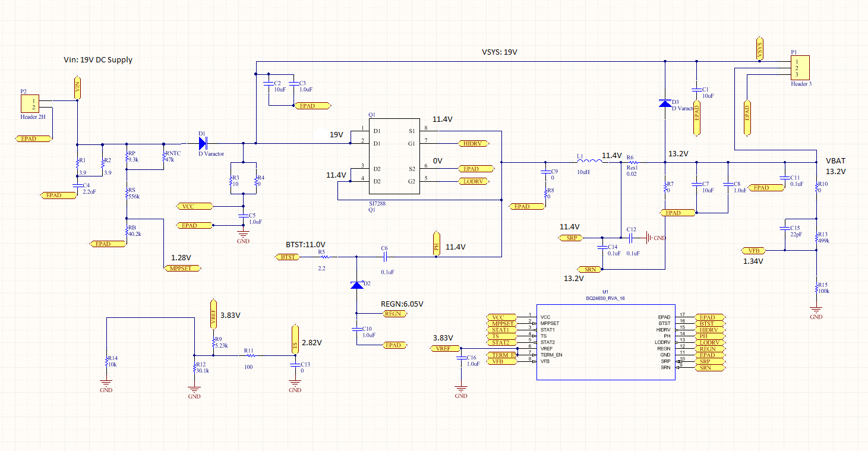Select the P2 Header 2H connector symbol

click(x=30, y=104)
